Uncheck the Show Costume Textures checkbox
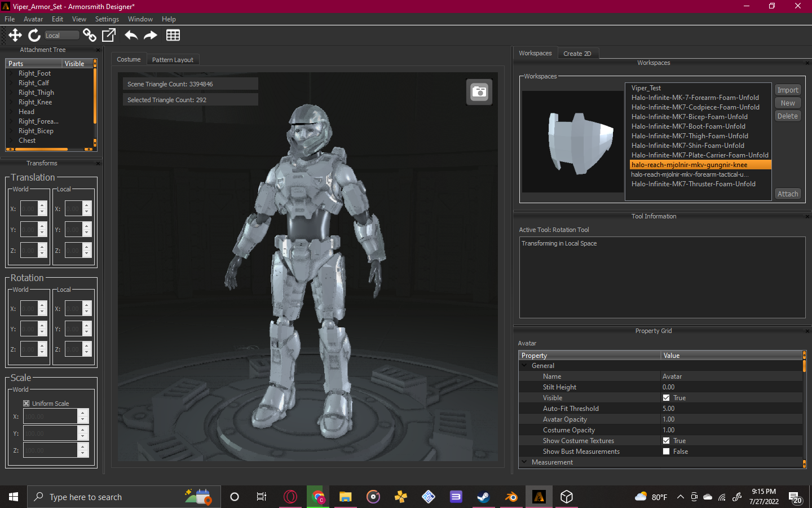The image size is (812, 508). (x=667, y=441)
